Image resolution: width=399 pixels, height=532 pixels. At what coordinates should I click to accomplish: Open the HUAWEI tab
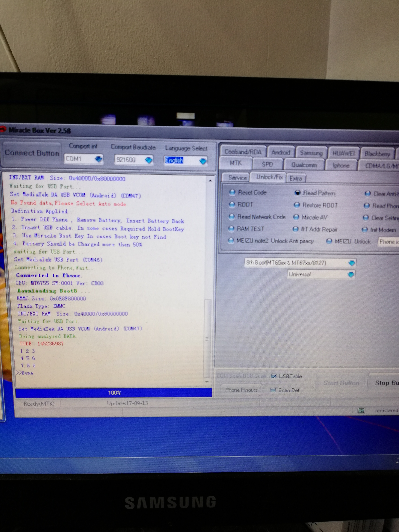[343, 153]
